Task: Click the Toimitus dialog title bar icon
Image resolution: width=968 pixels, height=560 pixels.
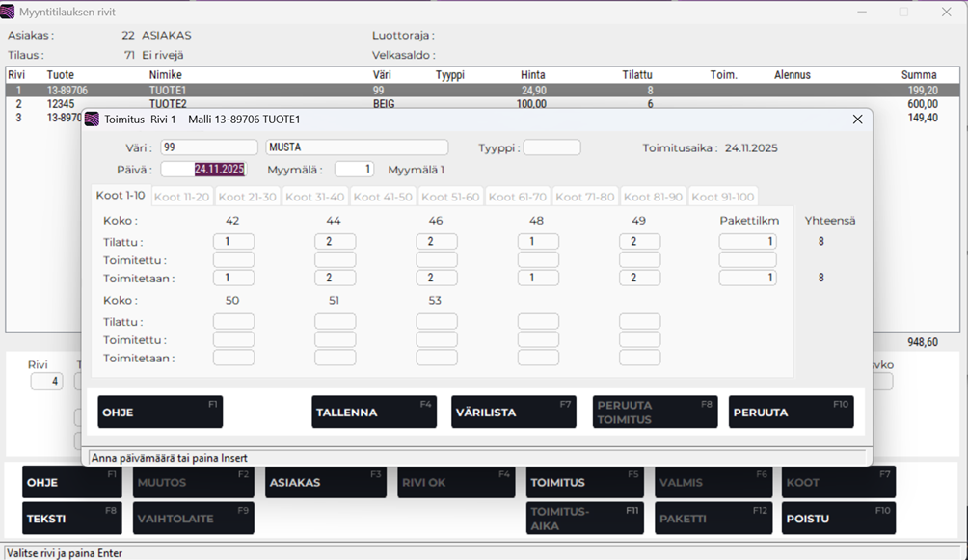Action: click(x=93, y=120)
